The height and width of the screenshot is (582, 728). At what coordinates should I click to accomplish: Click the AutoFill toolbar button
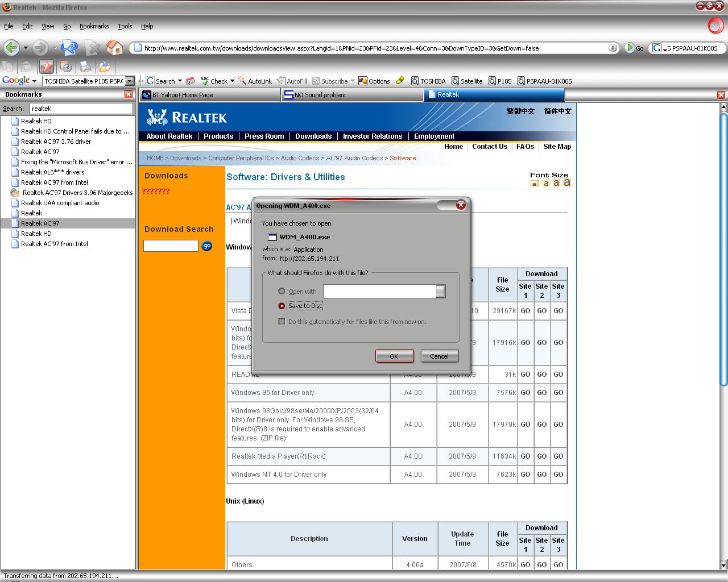(292, 81)
